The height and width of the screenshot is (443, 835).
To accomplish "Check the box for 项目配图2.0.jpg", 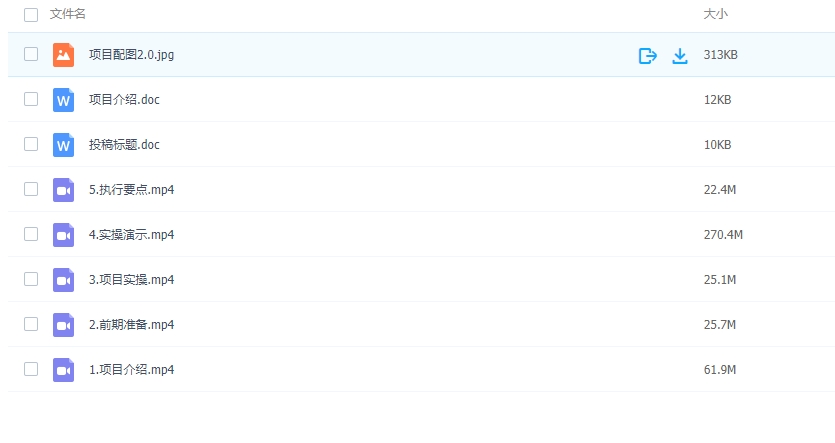I will point(31,54).
